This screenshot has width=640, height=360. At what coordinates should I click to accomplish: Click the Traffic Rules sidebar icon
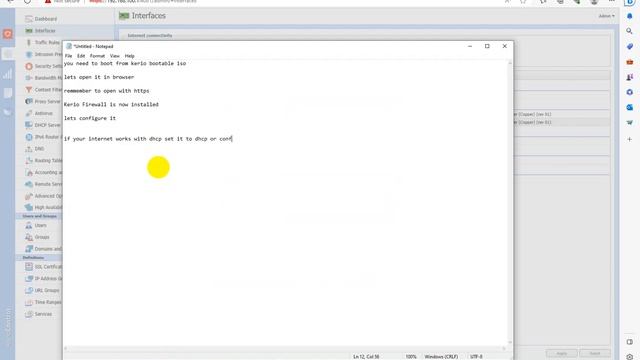coord(29,42)
